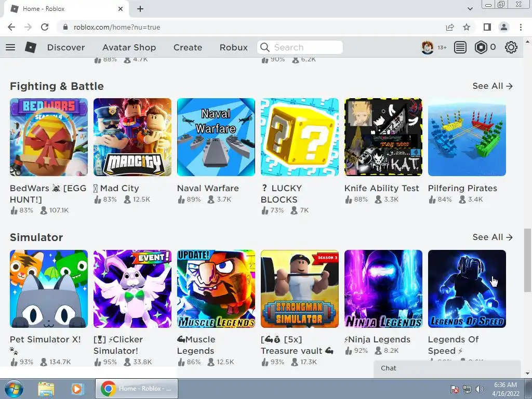Open Chrome profile icon

(x=504, y=27)
